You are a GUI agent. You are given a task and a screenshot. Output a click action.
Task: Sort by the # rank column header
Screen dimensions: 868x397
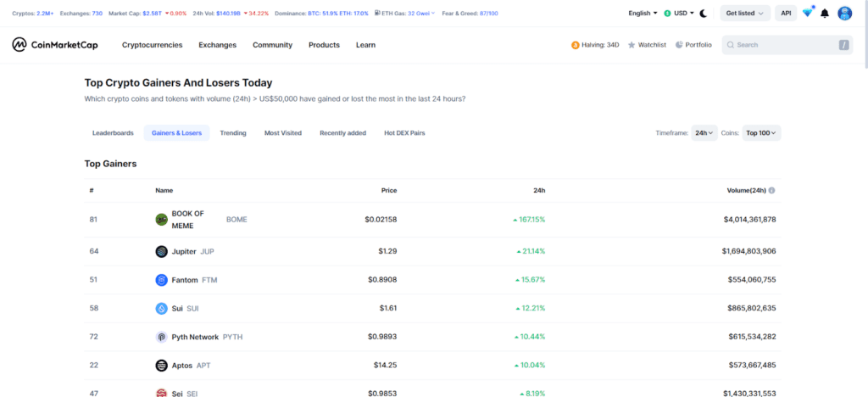tap(92, 191)
